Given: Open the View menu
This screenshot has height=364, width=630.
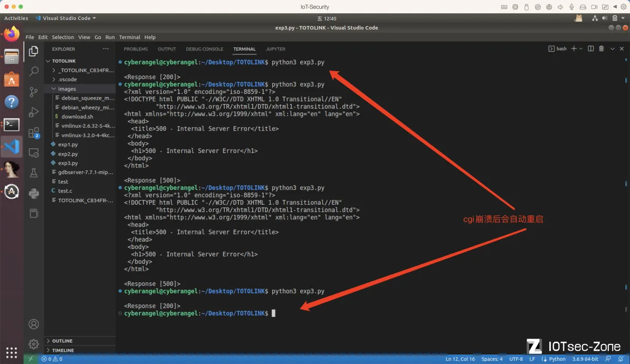Looking at the screenshot, I should click(x=84, y=37).
